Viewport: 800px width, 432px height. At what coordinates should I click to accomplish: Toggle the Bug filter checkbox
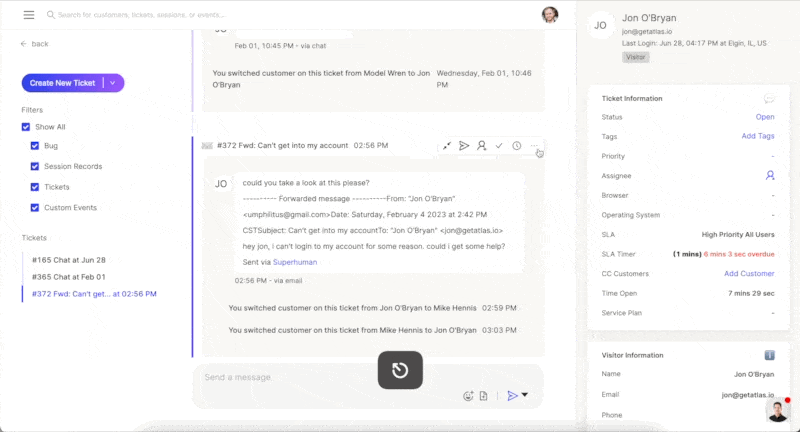(35, 146)
